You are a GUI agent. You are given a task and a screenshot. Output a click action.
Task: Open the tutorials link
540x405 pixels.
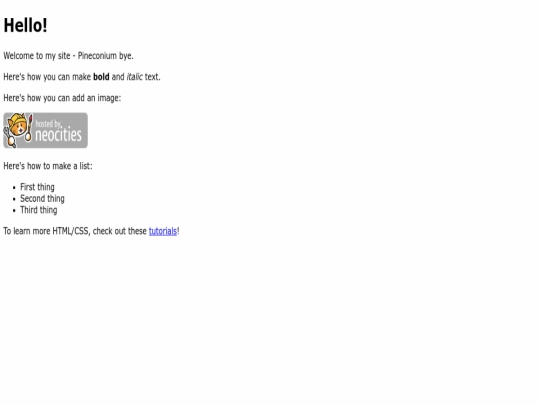click(163, 231)
